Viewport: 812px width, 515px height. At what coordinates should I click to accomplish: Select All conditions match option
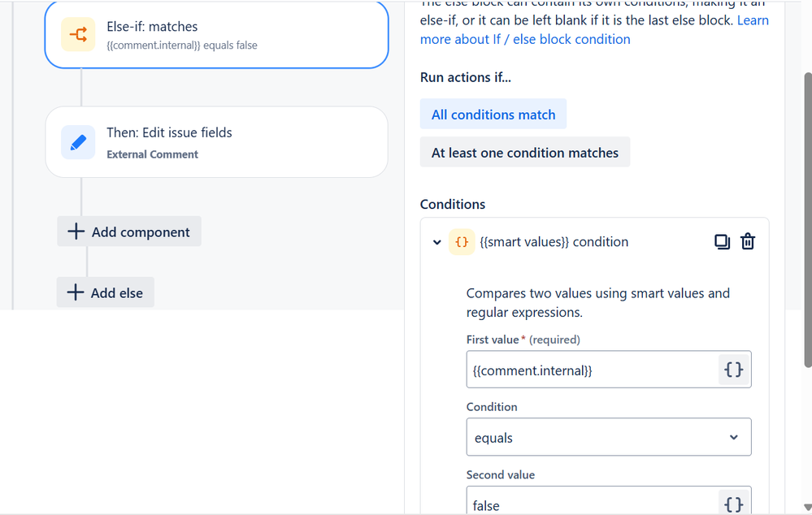point(493,115)
